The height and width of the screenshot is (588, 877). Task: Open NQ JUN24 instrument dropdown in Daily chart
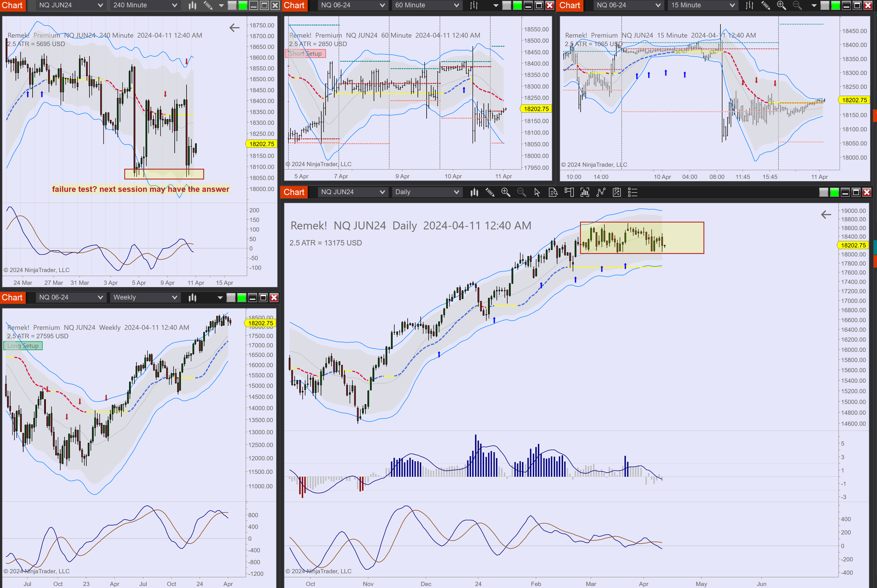382,192
